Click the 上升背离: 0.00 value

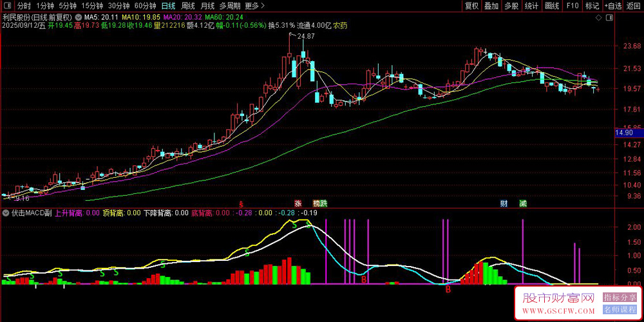coord(77,213)
